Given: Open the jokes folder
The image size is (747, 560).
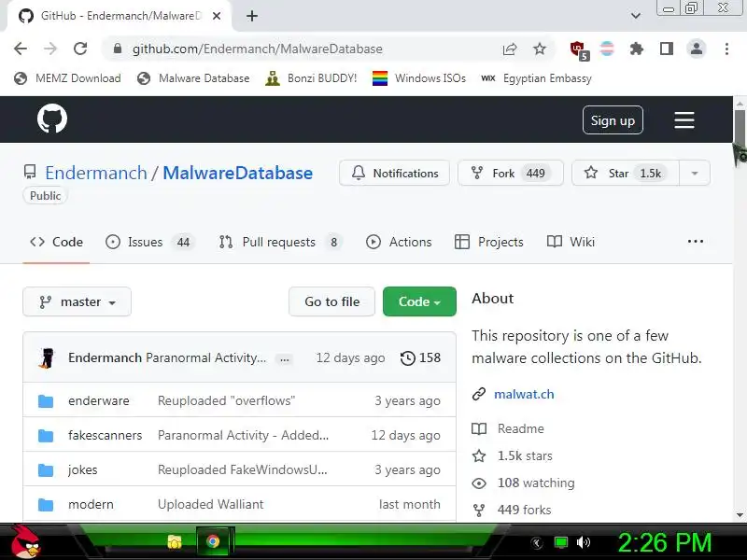Looking at the screenshot, I should tap(82, 470).
